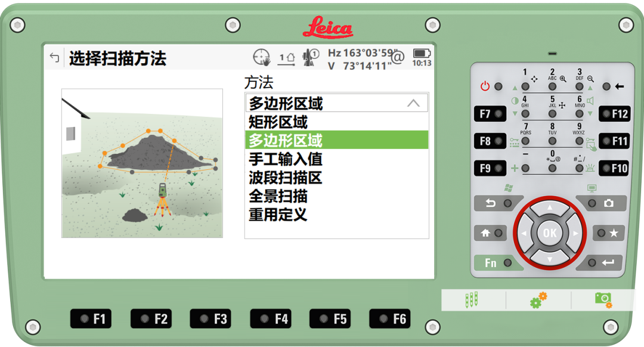The width and height of the screenshot is (644, 347).
Task: Push the star favorites key
Action: coord(608,233)
